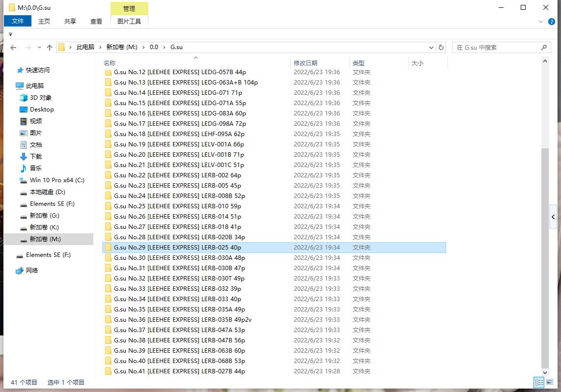Image resolution: width=561 pixels, height=392 pixels.
Task: Expand breadcrumb arrow after 新加卷 (M:)
Action: pos(143,47)
